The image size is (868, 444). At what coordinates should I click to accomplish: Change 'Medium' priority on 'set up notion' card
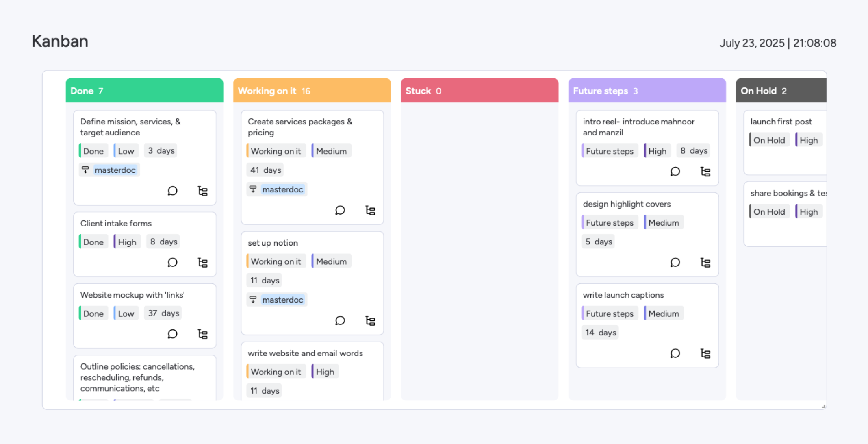point(331,261)
